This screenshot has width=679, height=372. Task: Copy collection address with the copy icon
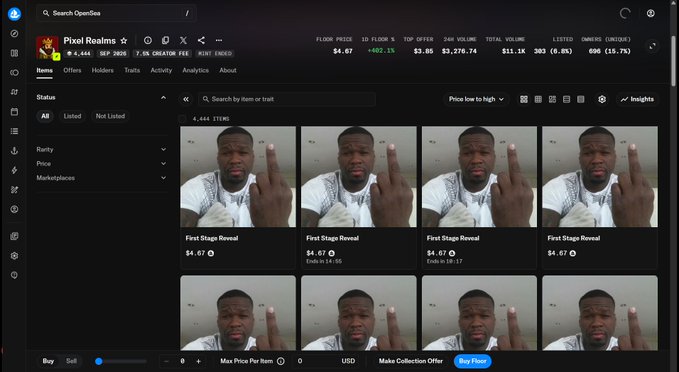coord(165,40)
